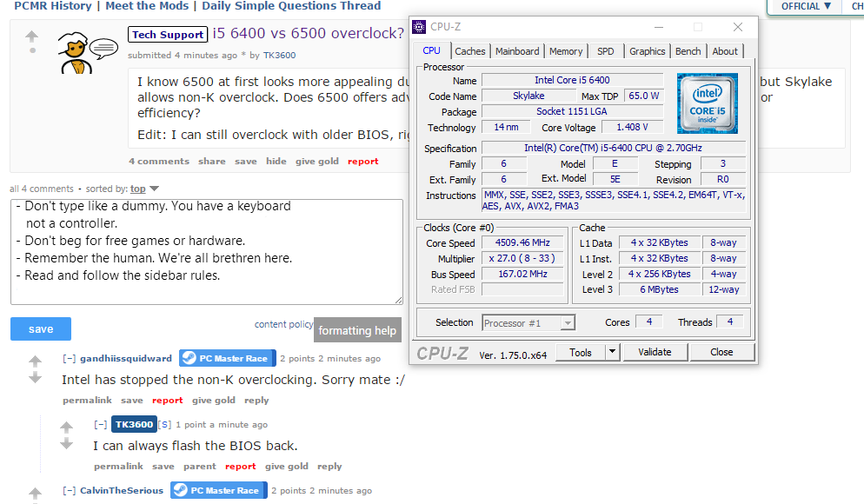Viewport: 864px width, 504px height.
Task: Open the Tools dropdown arrow in CPU-Z
Action: 612,351
